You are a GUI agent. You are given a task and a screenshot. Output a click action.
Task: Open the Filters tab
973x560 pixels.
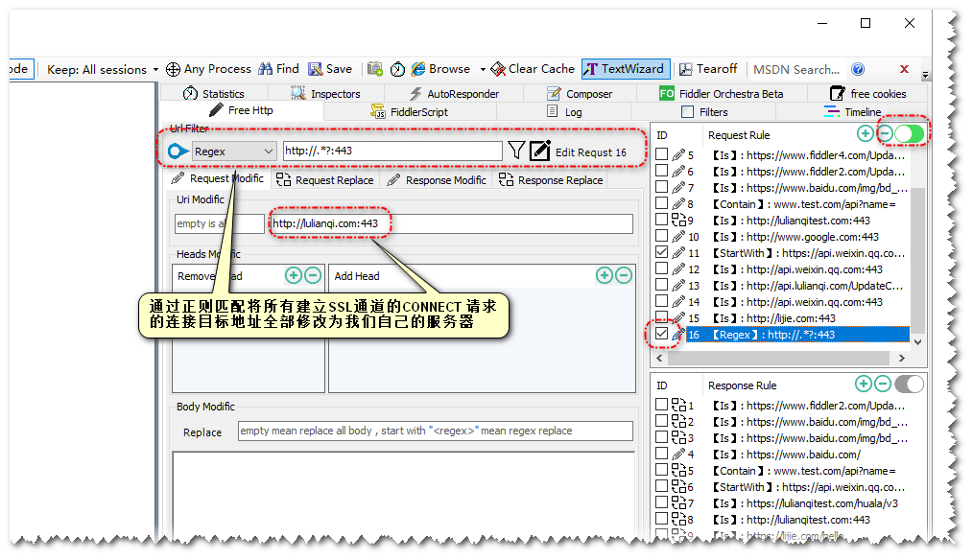tap(704, 111)
